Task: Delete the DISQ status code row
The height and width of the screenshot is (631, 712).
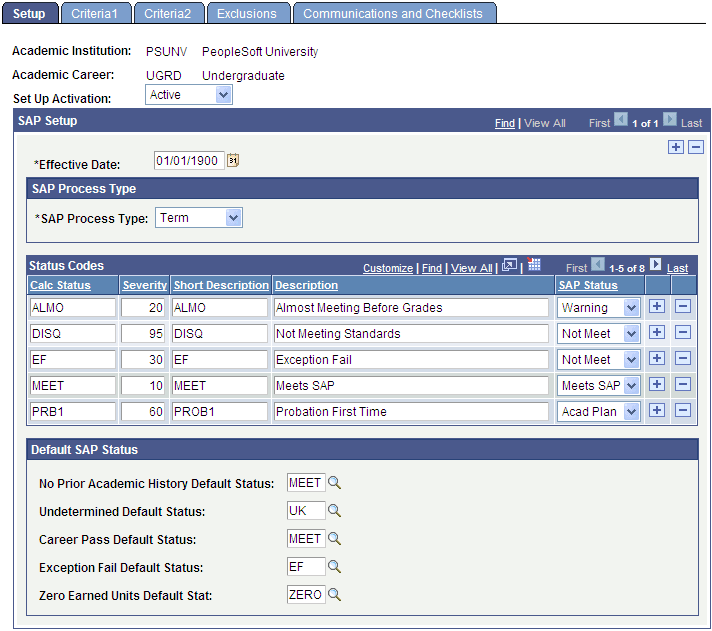Action: click(x=683, y=332)
